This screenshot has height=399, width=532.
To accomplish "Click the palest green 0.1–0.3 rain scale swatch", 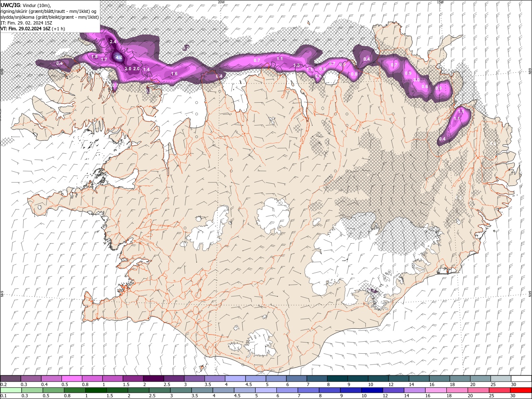I will [11, 390].
